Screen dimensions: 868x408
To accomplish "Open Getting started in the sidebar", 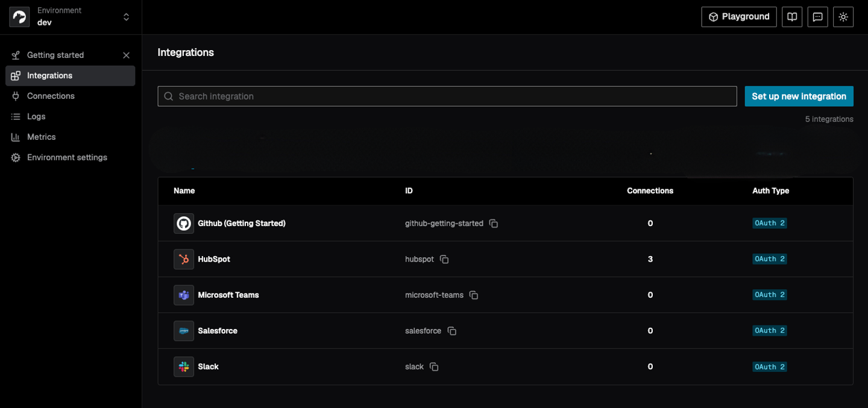I will [55, 55].
